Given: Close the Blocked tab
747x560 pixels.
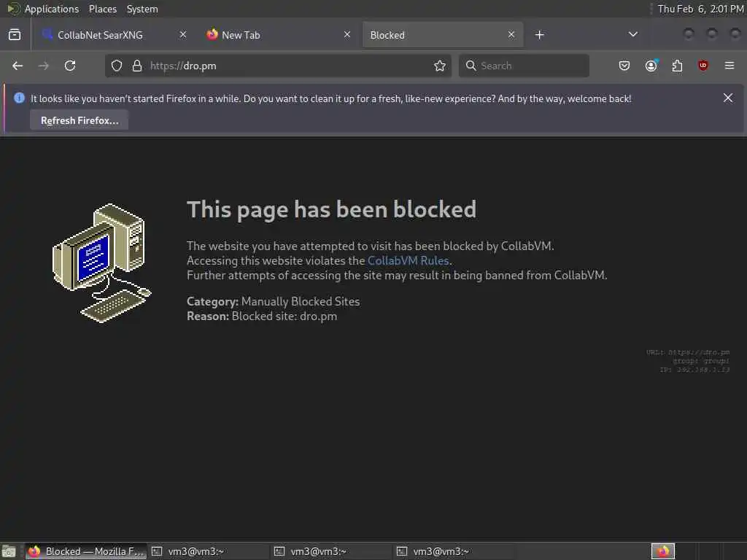Looking at the screenshot, I should point(511,34).
